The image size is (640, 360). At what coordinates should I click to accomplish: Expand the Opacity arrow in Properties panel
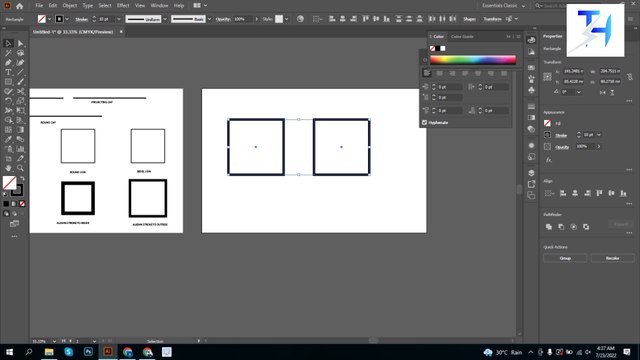tap(599, 146)
